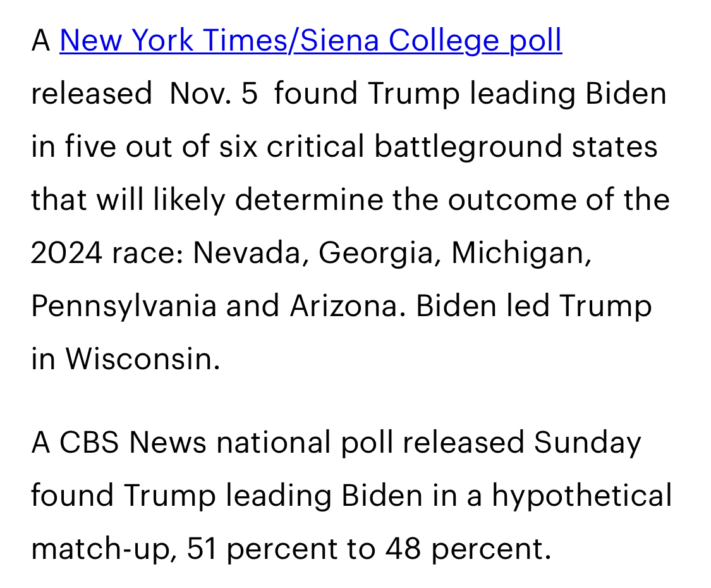Screen dimensions: 711x588
Task: Click the word "hypothetical" in second paragraph
Action: tap(582, 495)
